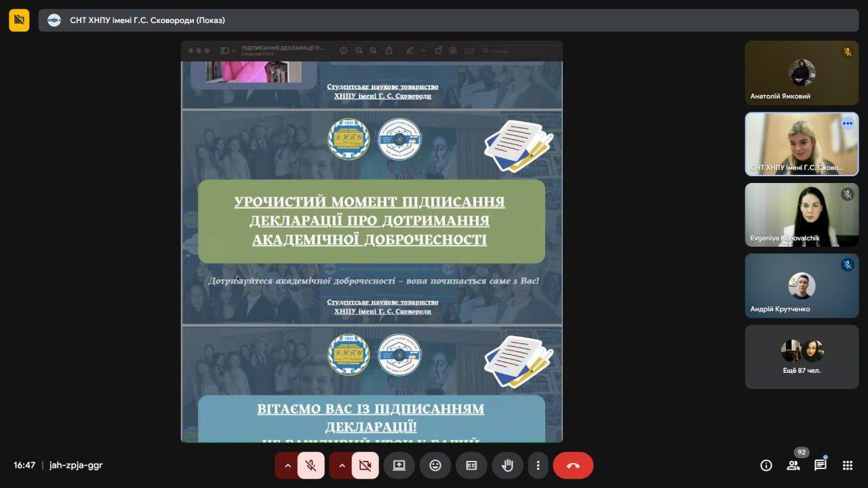Select Анатолій Ямковий's video tile

[x=802, y=73]
